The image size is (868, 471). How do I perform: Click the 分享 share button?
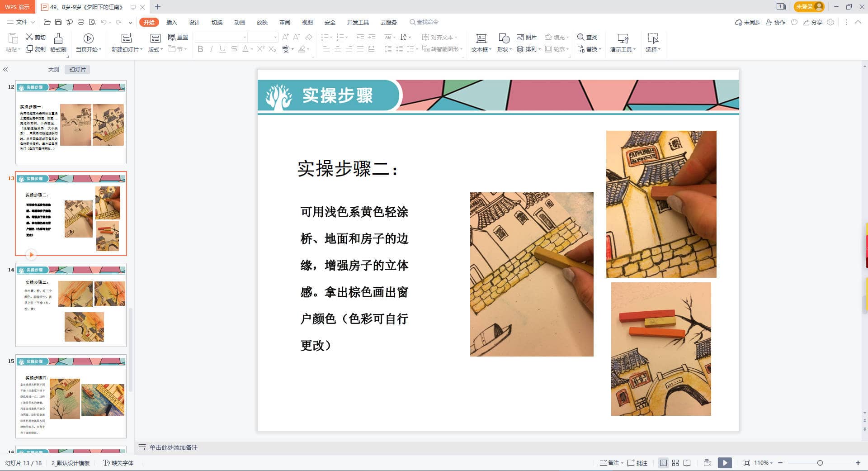812,22
